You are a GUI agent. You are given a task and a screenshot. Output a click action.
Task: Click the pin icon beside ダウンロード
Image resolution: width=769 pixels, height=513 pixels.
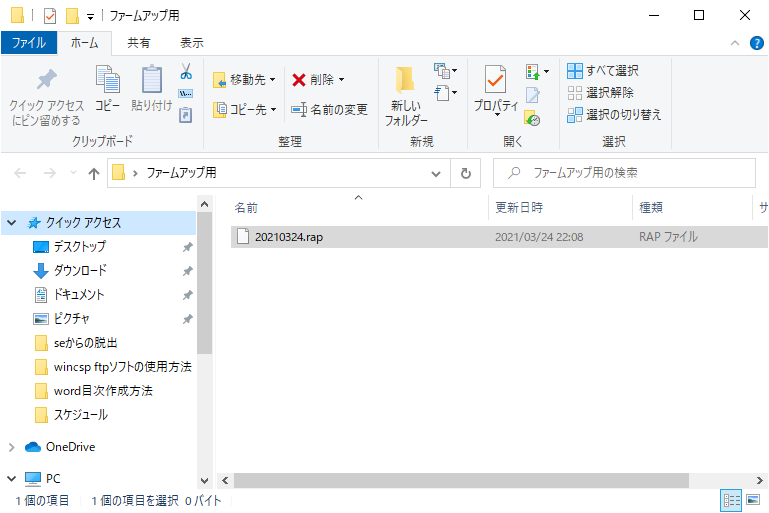coord(187,271)
